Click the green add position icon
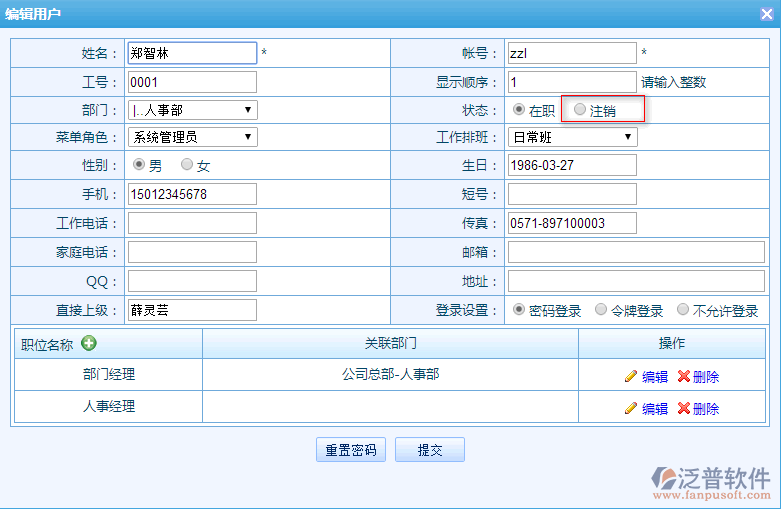 [x=89, y=344]
